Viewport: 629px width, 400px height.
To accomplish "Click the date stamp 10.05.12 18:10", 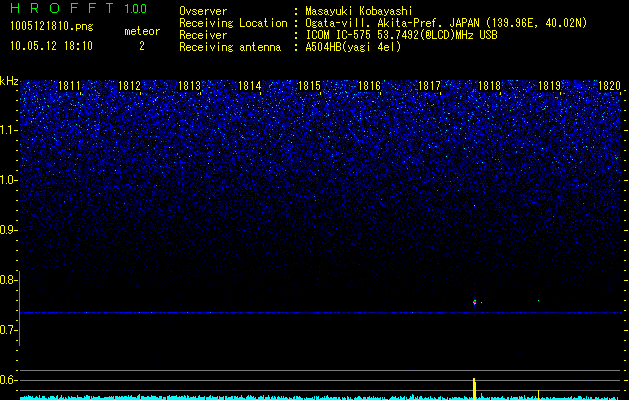I will pos(51,46).
